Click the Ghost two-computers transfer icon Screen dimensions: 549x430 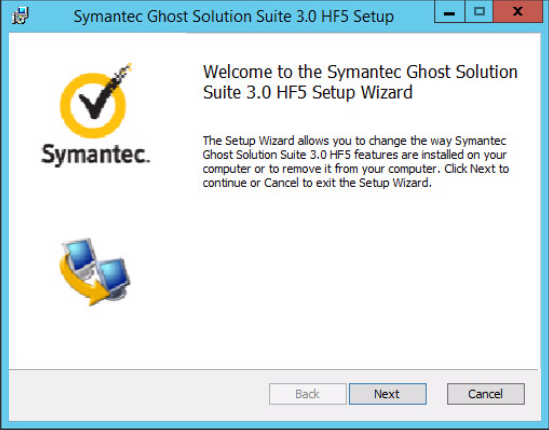pyautogui.click(x=95, y=272)
